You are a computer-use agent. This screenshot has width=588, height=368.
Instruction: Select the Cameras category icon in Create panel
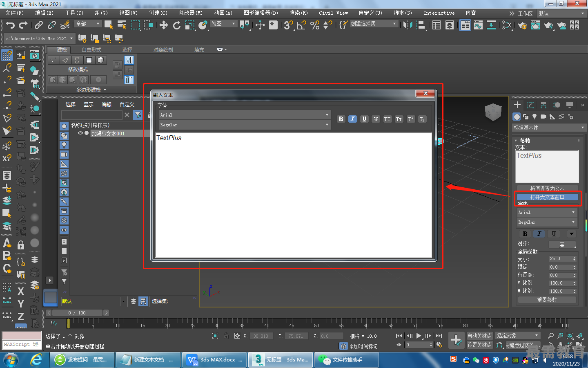[x=543, y=117]
